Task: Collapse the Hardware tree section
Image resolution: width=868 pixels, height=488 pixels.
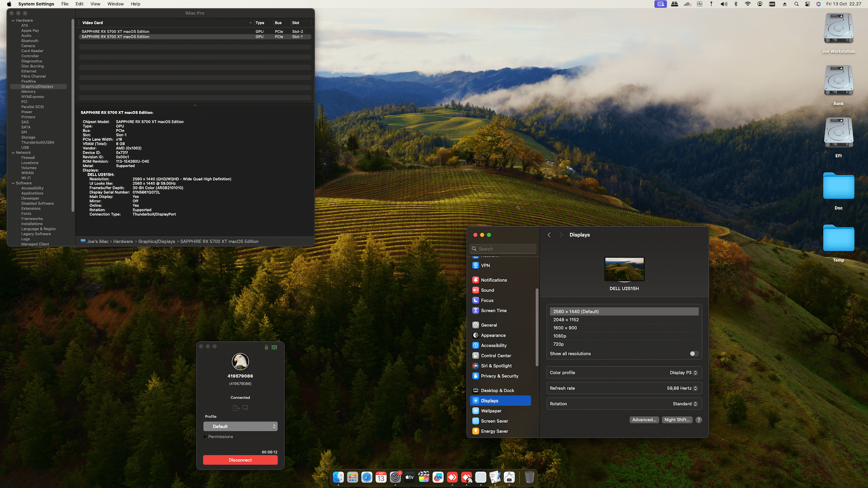Action: (x=13, y=20)
